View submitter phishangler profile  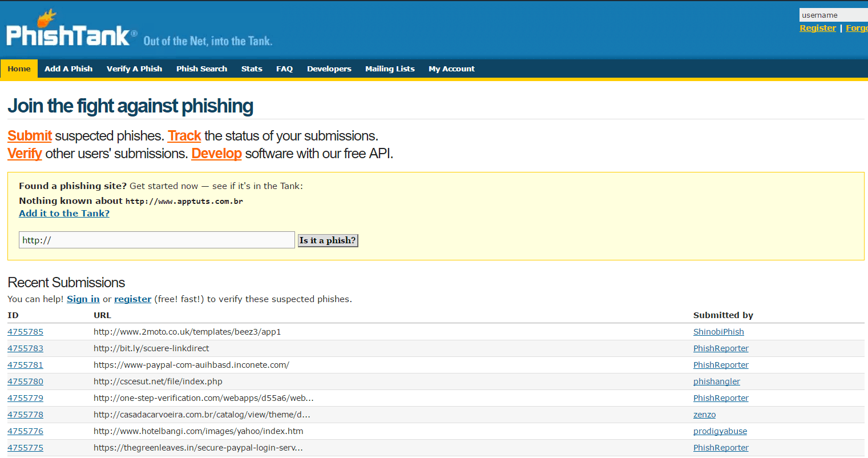(x=717, y=381)
